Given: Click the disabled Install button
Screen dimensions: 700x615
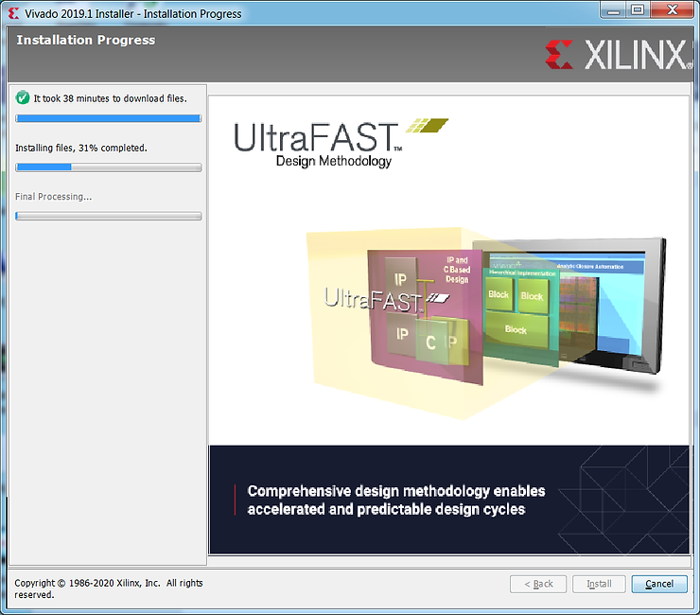Looking at the screenshot, I should pyautogui.click(x=599, y=584).
